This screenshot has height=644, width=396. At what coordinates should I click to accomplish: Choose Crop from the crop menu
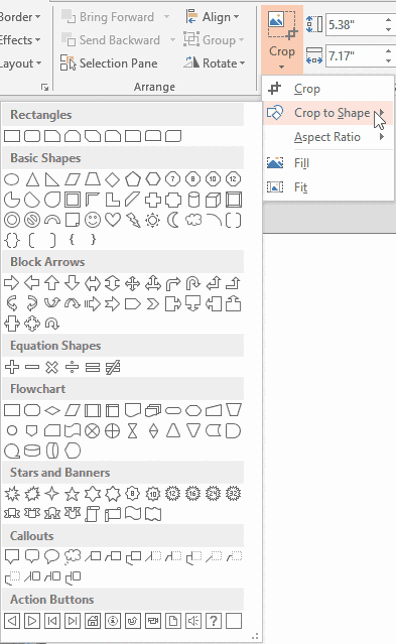coord(328,89)
